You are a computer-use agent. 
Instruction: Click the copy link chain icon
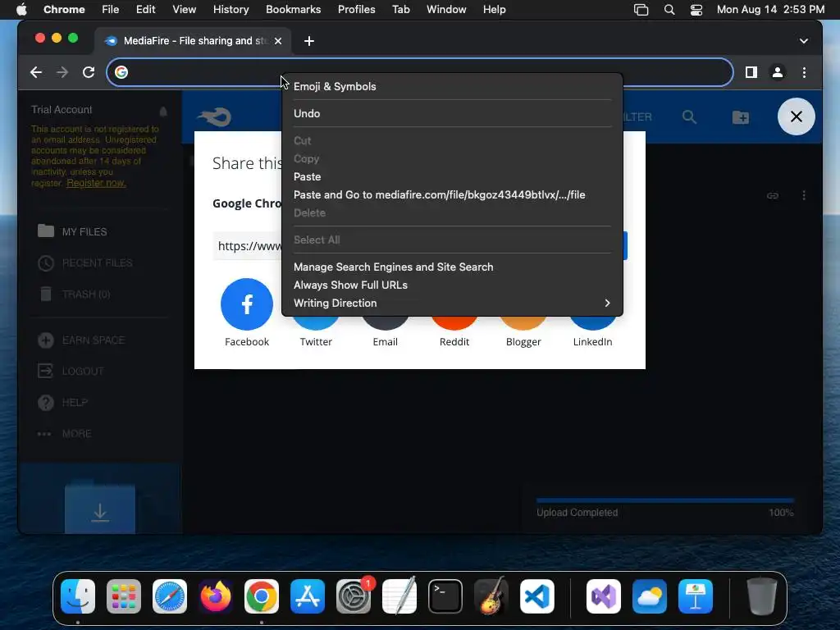coord(773,195)
